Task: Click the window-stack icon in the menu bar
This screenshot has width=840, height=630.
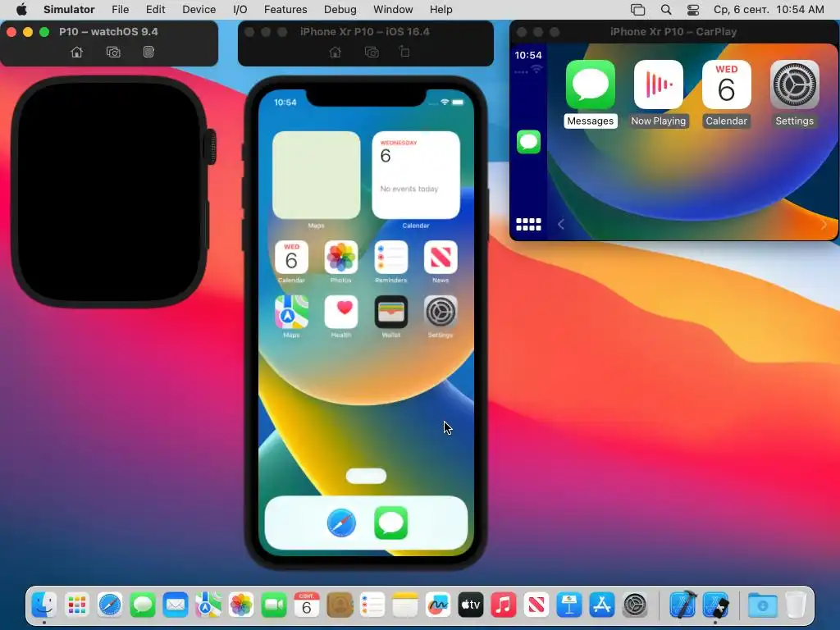Action: (637, 10)
